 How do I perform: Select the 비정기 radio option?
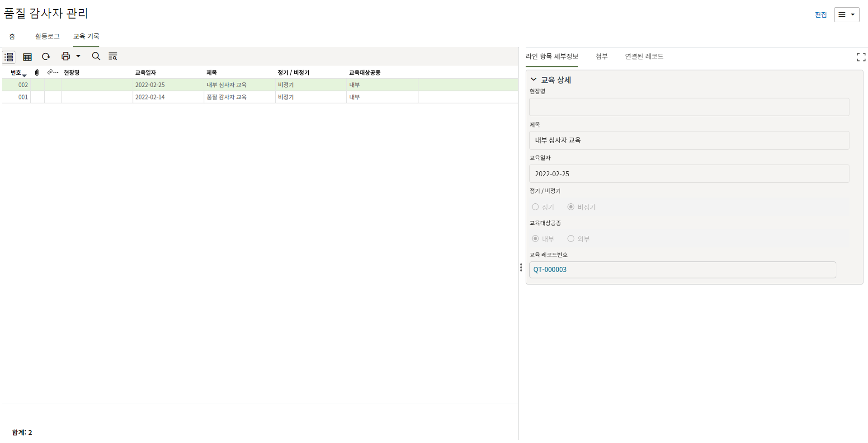click(x=571, y=207)
